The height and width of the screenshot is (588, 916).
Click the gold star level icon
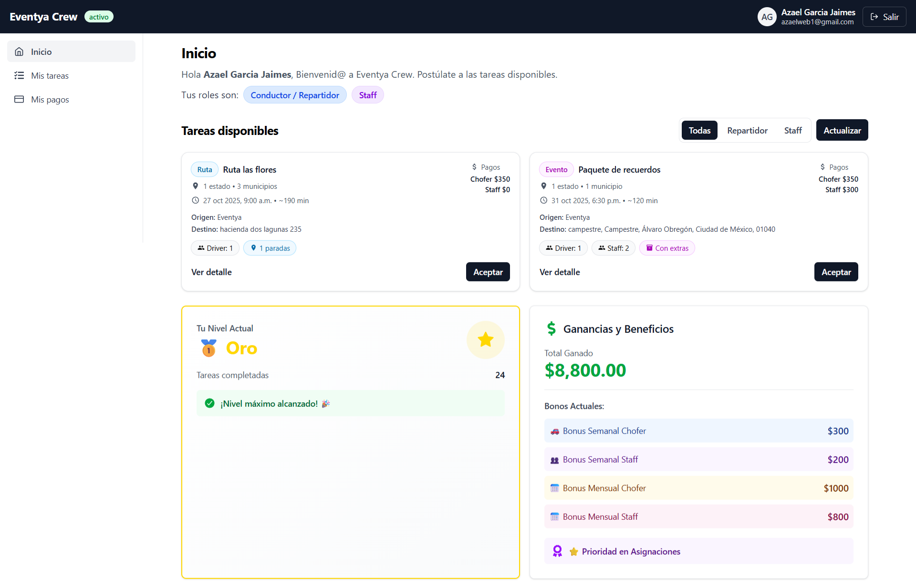pyautogui.click(x=485, y=340)
